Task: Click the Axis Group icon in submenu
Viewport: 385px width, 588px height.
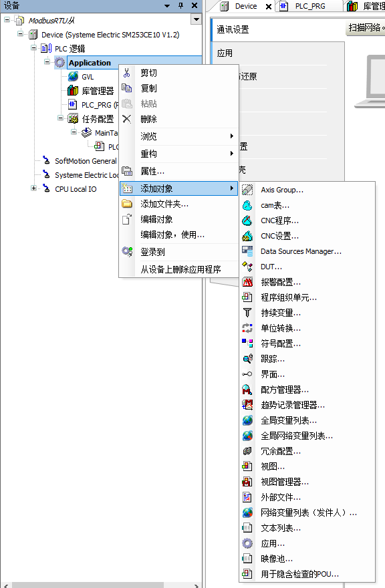Action: click(247, 190)
